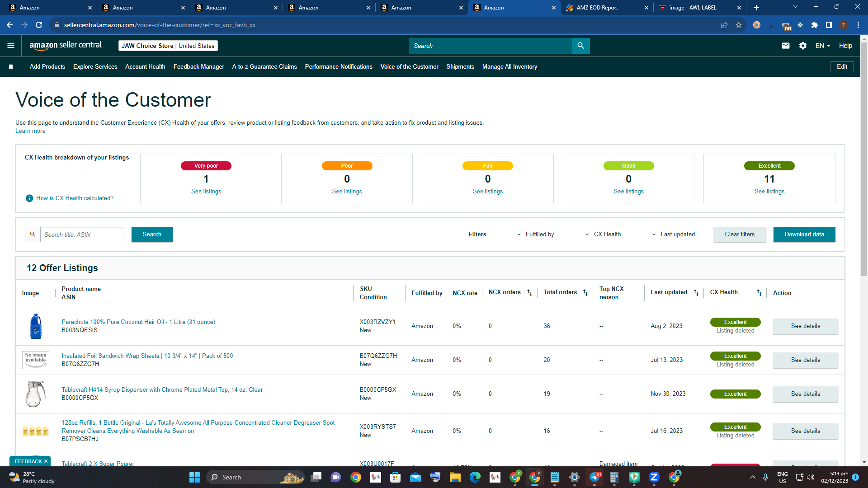Screen dimensions: 868x488
Task: Open How is CX Health calculated link
Action: coord(75,198)
